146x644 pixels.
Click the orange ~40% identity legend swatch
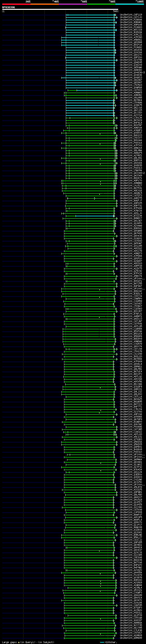tap(45, 4)
